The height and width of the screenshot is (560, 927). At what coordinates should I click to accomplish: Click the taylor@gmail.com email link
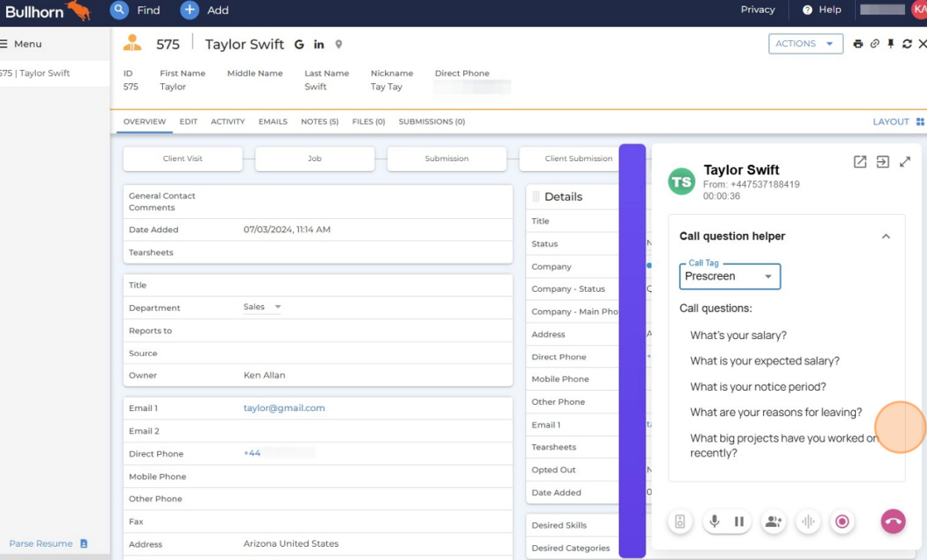[x=284, y=408]
